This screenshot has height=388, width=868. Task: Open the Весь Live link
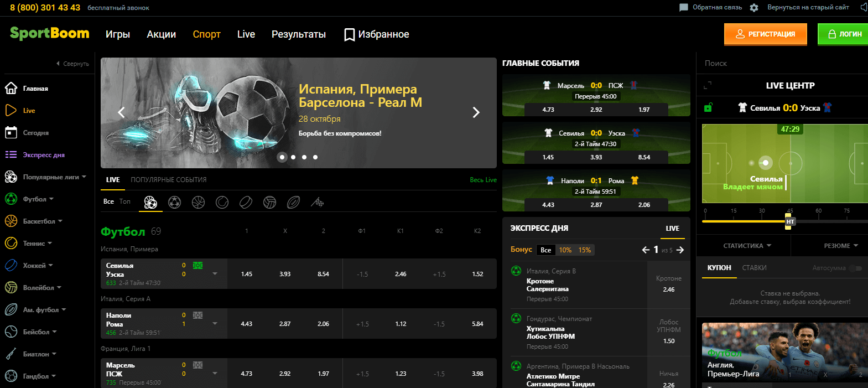483,180
